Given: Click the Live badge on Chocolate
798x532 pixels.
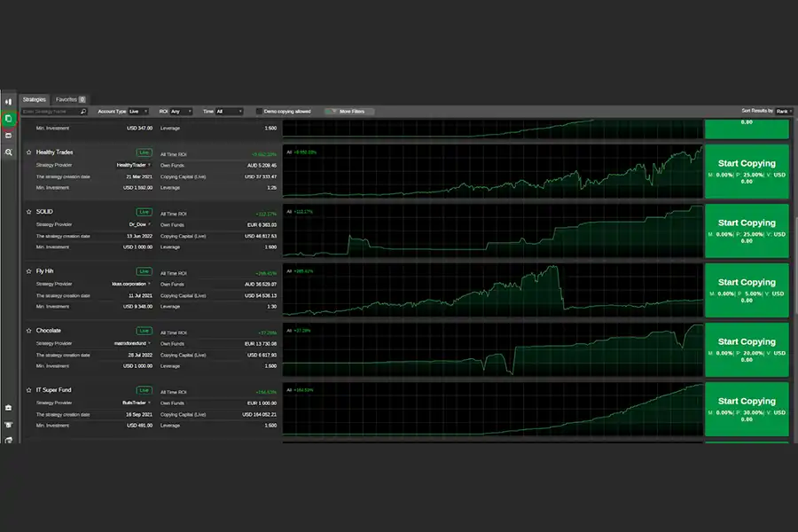Looking at the screenshot, I should pos(144,331).
